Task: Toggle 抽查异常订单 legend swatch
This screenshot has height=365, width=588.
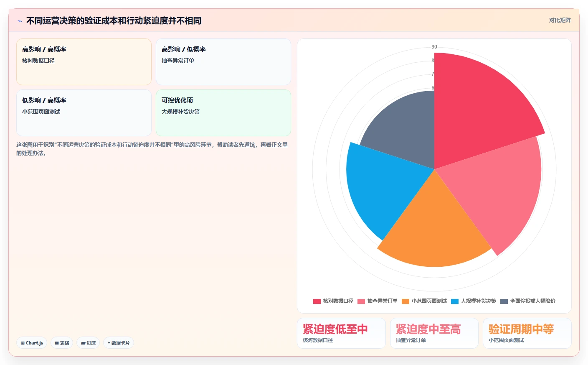Action: (x=361, y=301)
